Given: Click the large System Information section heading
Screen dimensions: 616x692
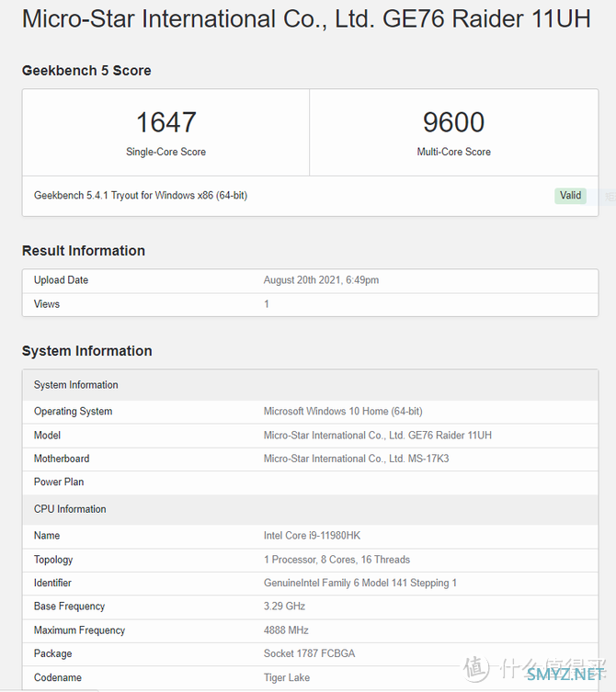Looking at the screenshot, I should (x=87, y=351).
